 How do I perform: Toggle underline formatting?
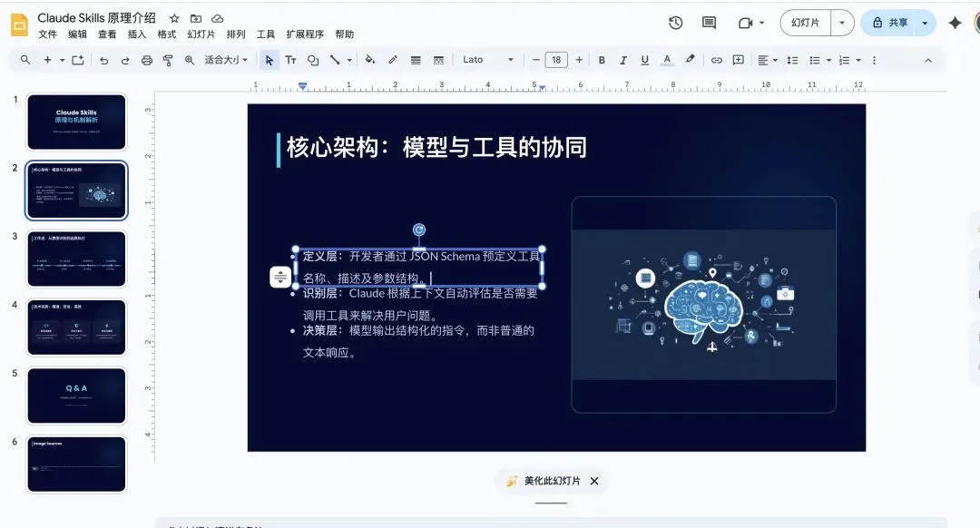[x=644, y=60]
